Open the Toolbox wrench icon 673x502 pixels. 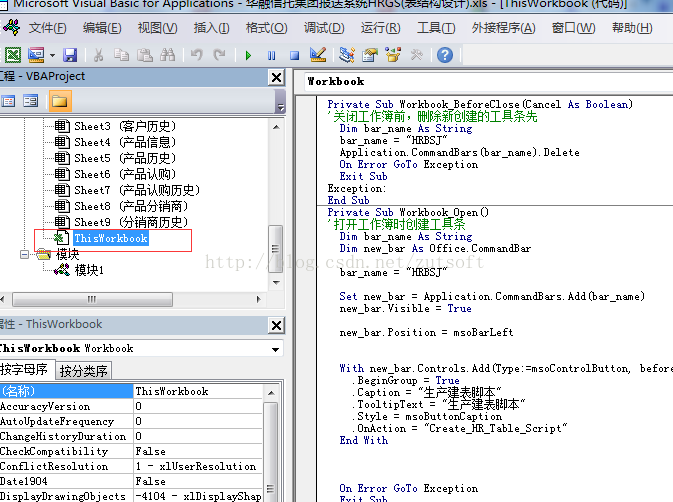click(x=416, y=55)
